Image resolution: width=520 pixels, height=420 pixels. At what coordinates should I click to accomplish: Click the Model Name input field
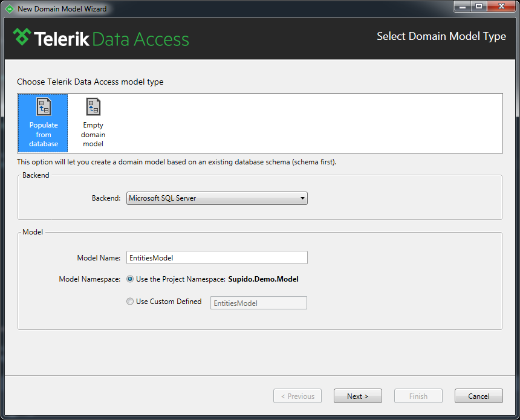click(x=217, y=257)
